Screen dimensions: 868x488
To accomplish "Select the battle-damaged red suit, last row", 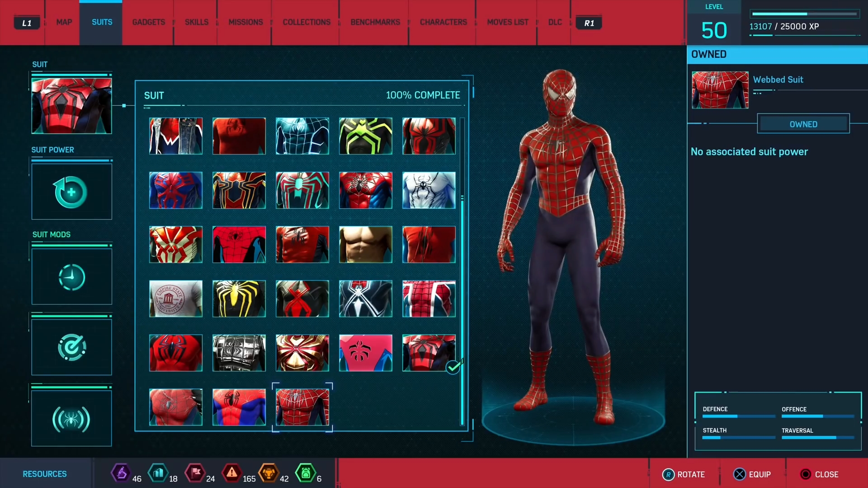I will (x=176, y=407).
